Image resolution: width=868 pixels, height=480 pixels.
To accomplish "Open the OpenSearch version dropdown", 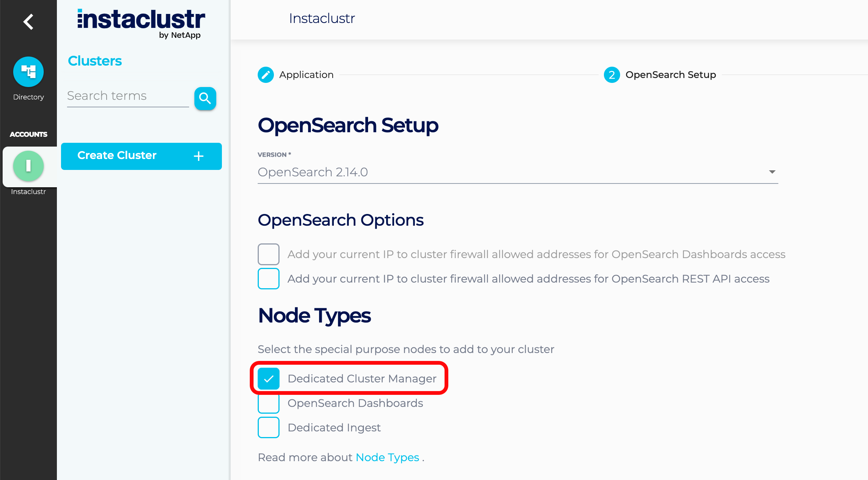I will click(772, 172).
